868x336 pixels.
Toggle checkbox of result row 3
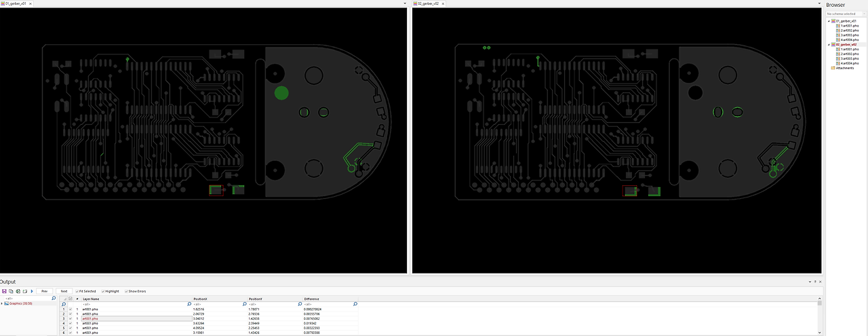pos(71,318)
